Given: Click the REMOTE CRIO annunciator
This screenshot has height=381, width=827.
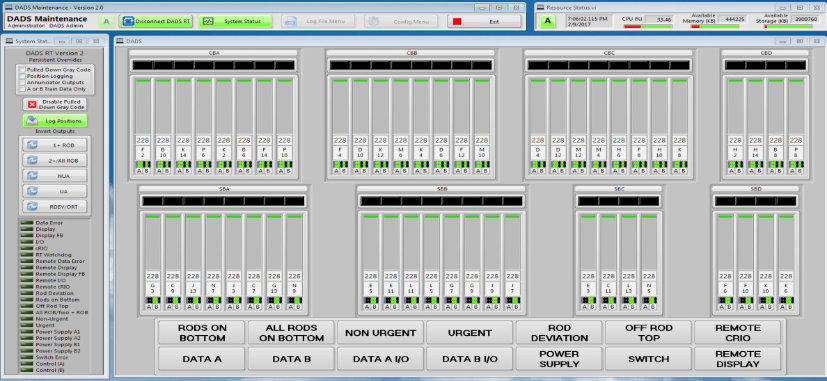Looking at the screenshot, I should [x=737, y=333].
